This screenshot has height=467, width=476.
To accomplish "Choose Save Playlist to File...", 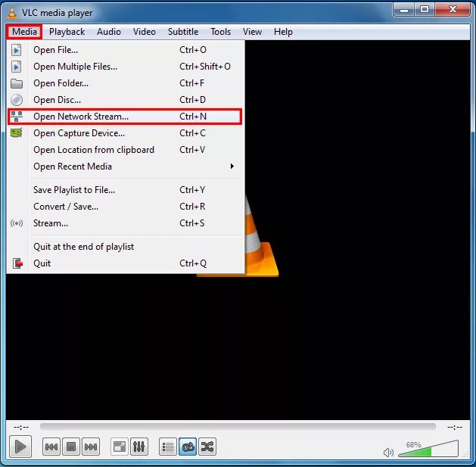I will click(x=125, y=190).
